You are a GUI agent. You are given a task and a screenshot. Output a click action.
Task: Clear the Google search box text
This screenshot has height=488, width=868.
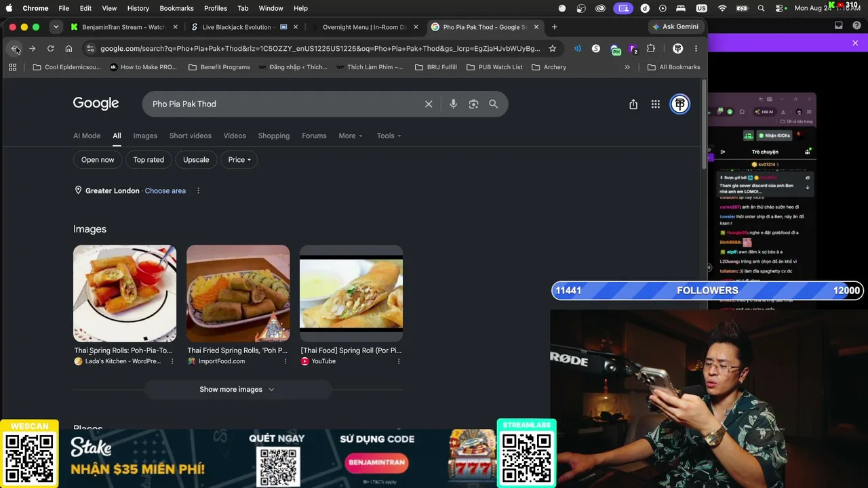[429, 104]
